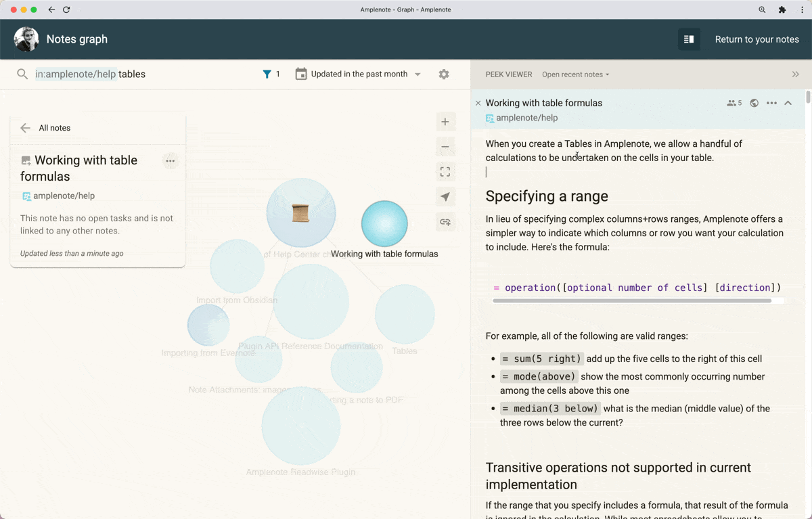
Task: Toggle the peek viewer panel icon in header
Action: (x=689, y=39)
